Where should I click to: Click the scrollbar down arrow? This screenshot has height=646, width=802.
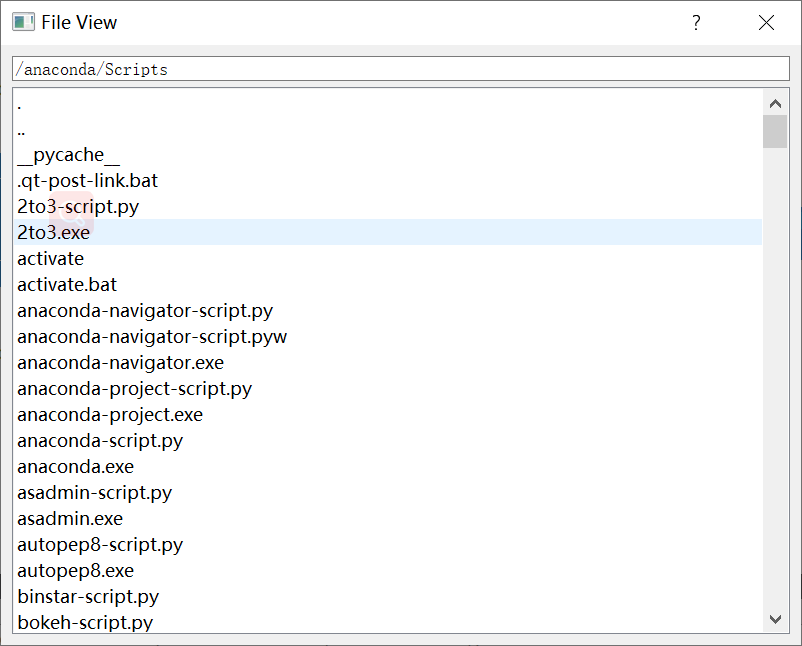pos(775,619)
